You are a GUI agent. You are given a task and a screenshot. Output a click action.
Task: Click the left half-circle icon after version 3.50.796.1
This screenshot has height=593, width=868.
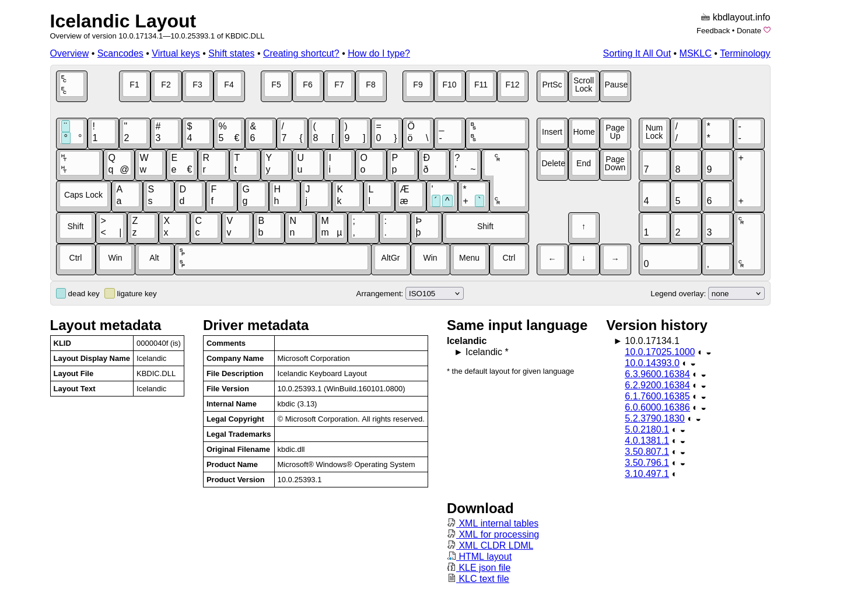tap(674, 463)
